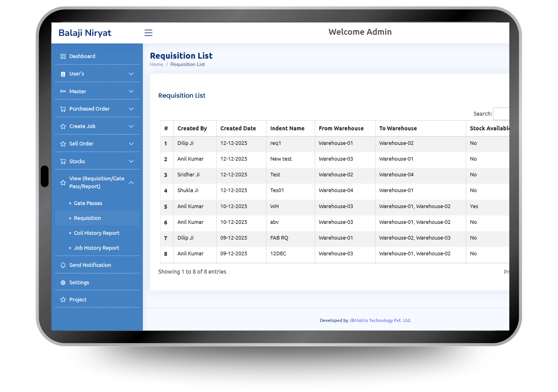Select Job History Report item
558x392 pixels.
pos(96,248)
